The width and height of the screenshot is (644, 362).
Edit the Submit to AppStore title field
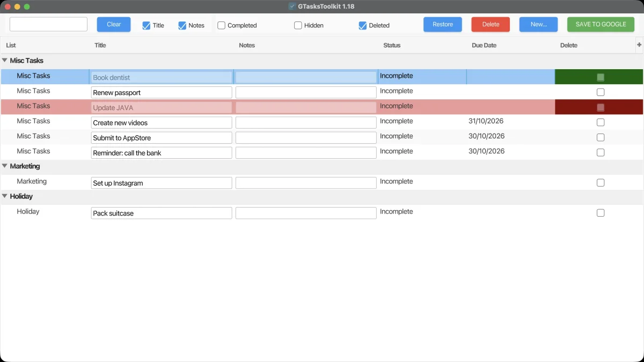[x=162, y=138]
